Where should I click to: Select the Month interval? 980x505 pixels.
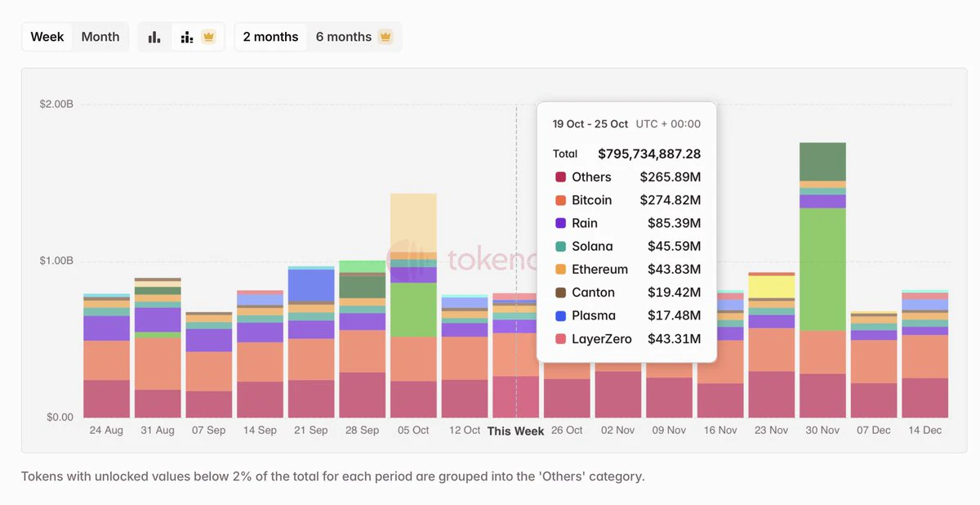click(100, 37)
